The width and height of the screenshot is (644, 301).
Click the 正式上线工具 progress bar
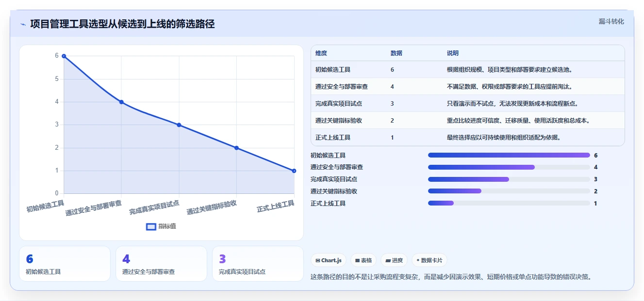(x=509, y=203)
